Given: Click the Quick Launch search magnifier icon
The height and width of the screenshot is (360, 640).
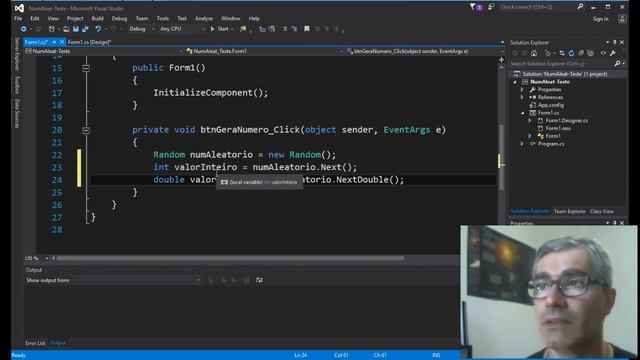Looking at the screenshot, I should 580,7.
